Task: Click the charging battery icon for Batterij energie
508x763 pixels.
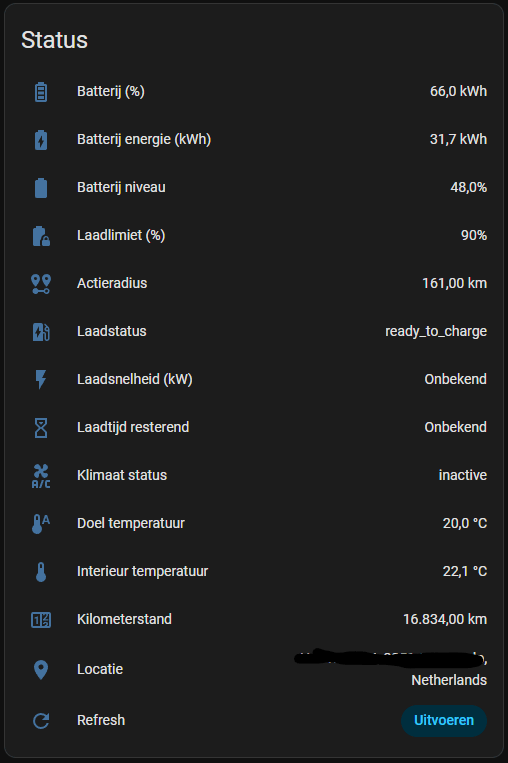Action: pos(41,140)
